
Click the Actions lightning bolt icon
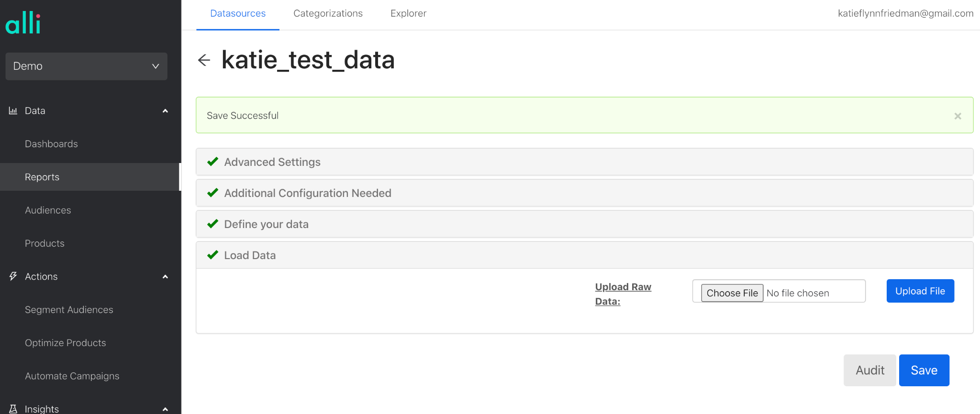[x=13, y=276]
